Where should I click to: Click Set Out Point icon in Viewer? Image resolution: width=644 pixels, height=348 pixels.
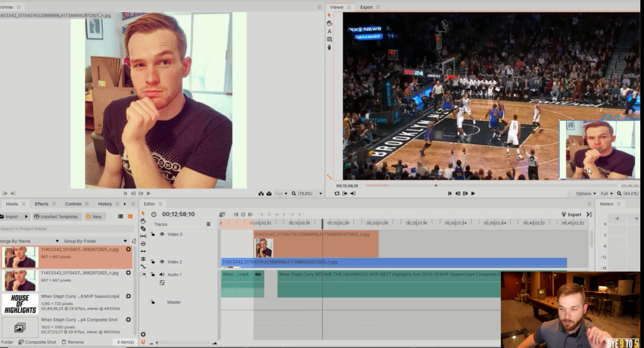[x=352, y=194]
